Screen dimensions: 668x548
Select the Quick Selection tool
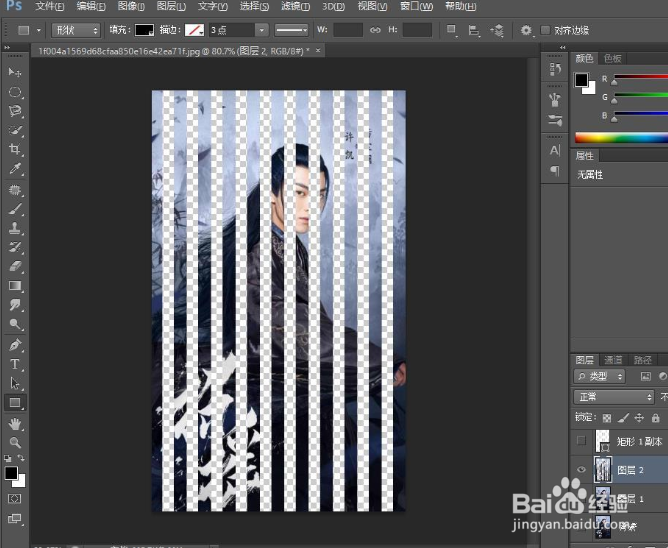click(14, 130)
